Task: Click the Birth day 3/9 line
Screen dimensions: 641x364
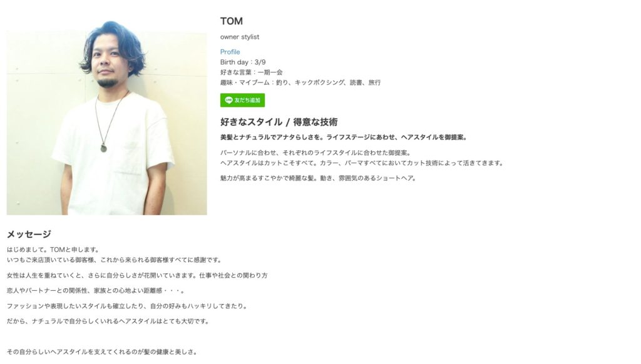Action: click(x=243, y=62)
